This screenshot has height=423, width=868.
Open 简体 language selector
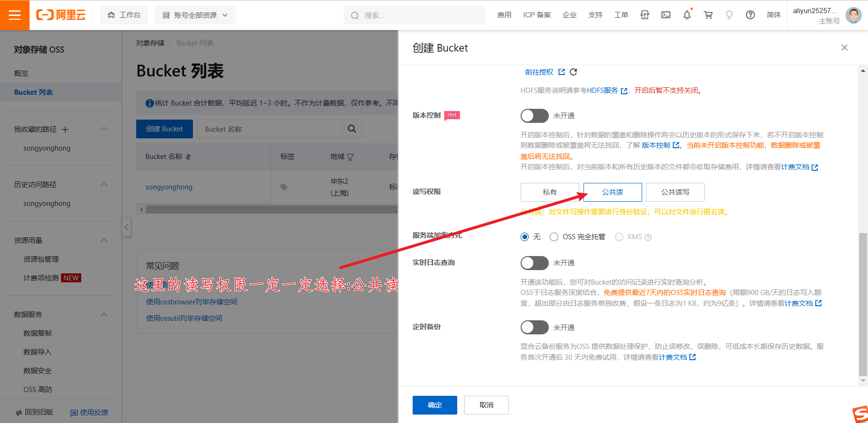[774, 15]
